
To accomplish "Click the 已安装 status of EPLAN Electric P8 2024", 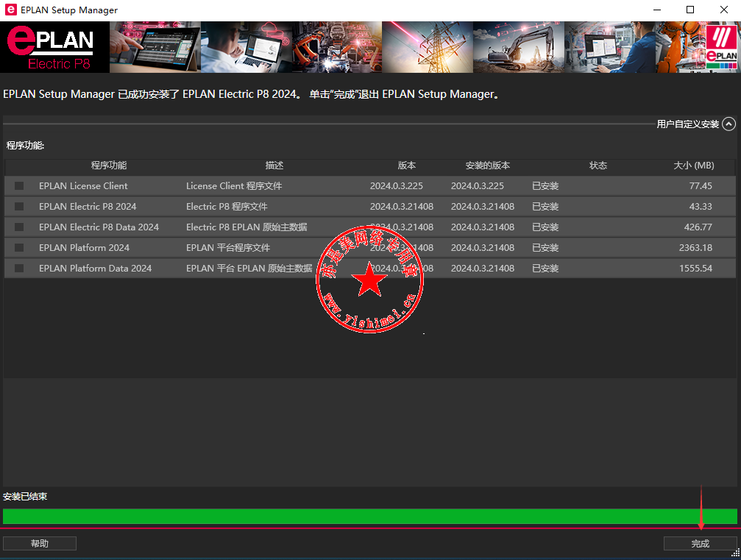I will tap(545, 207).
